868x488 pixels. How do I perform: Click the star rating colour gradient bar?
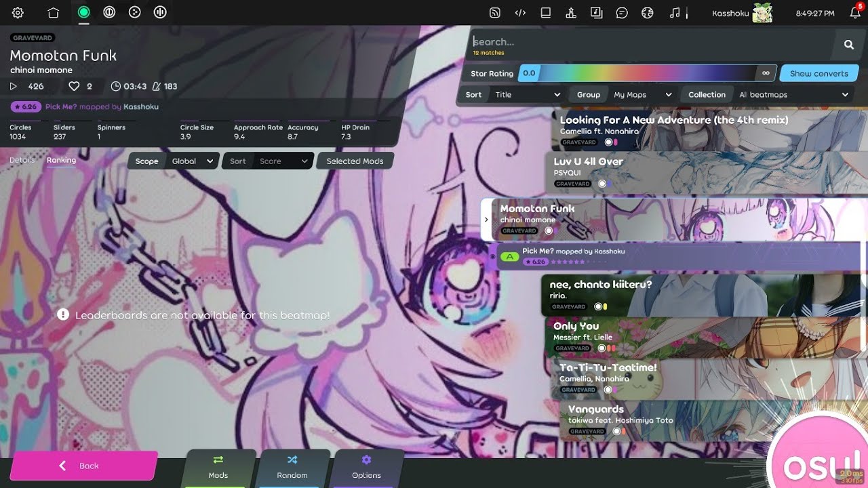(648, 73)
